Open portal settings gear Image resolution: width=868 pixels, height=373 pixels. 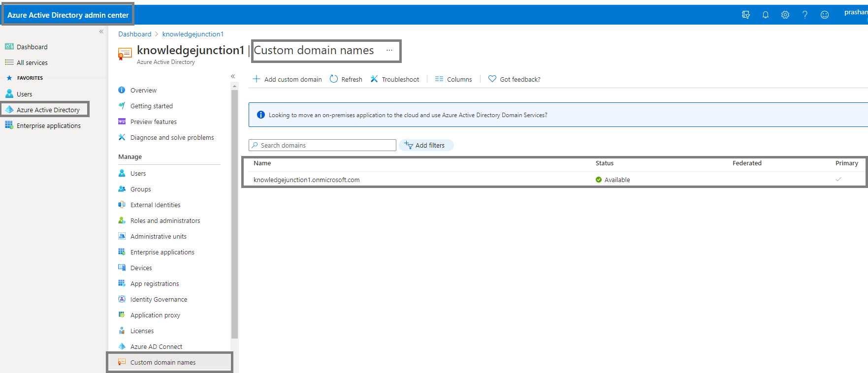(785, 15)
